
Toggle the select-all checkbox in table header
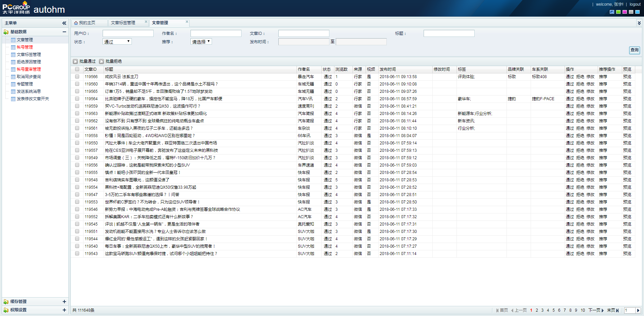pyautogui.click(x=77, y=69)
